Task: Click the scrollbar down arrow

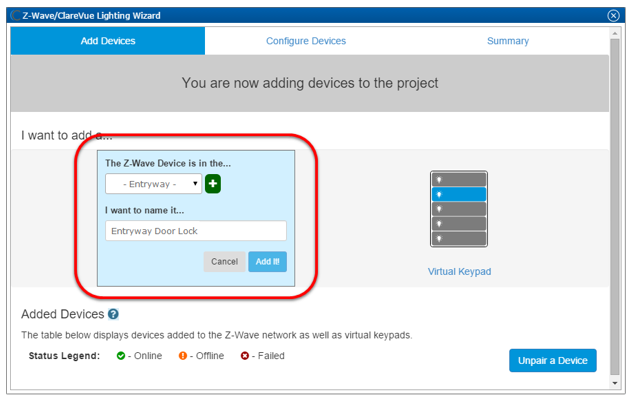Action: (615, 383)
